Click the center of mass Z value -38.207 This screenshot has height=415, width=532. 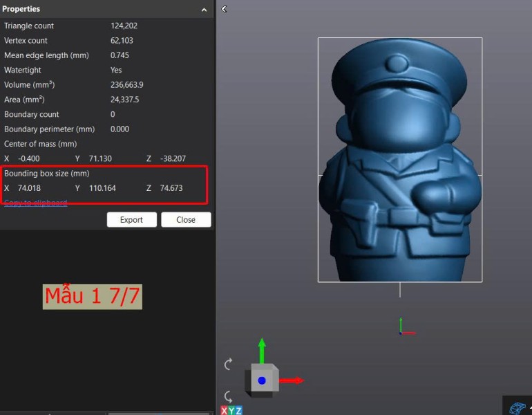tap(173, 158)
